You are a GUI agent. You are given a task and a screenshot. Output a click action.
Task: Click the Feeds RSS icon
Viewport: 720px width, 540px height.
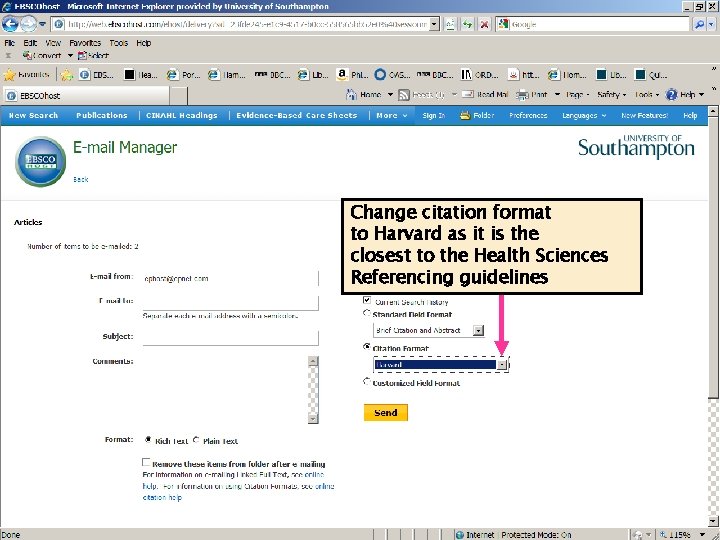tap(404, 95)
